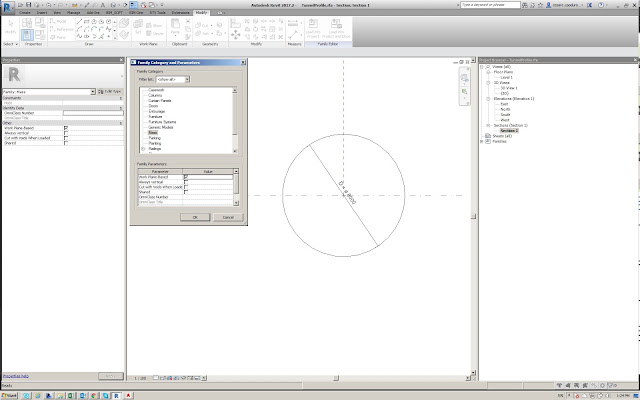Open the Manage ribbon tab
Screen dimensions: 640x400
tap(73, 13)
